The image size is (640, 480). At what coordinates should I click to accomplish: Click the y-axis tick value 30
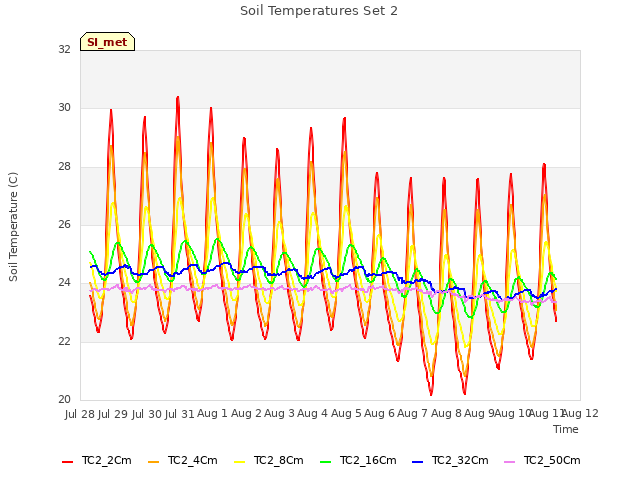(64, 108)
